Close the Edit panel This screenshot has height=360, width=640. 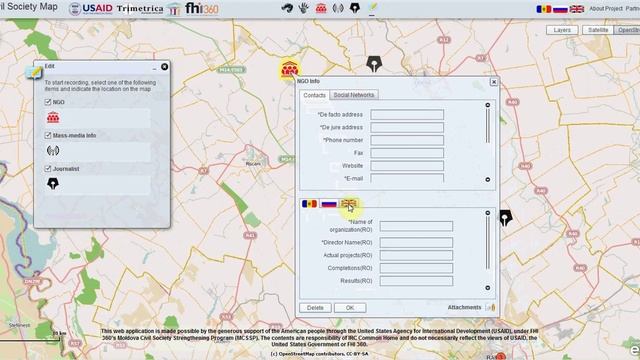click(164, 67)
